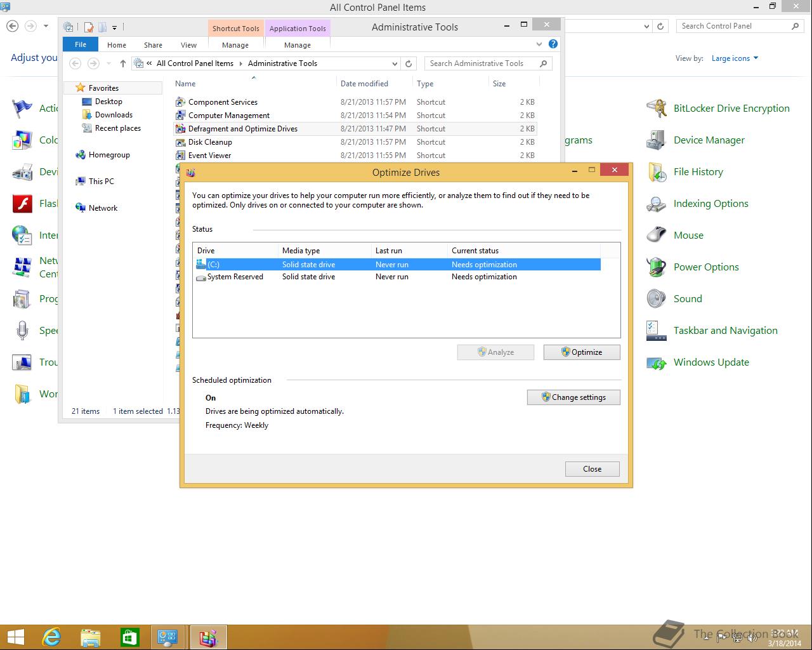Open View by Large icons dropdown
The width and height of the screenshot is (812, 650).
point(735,58)
